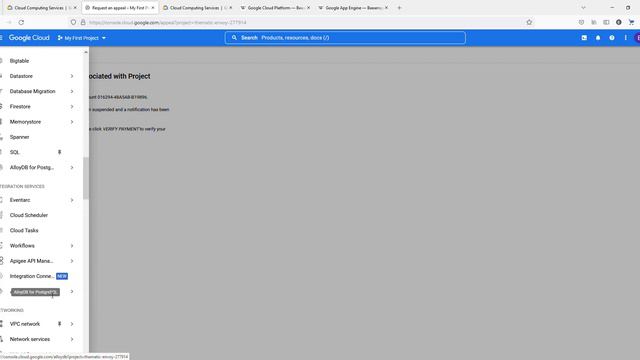Bookmark this page with the star icon
The height and width of the screenshot is (360, 640).
(529, 22)
